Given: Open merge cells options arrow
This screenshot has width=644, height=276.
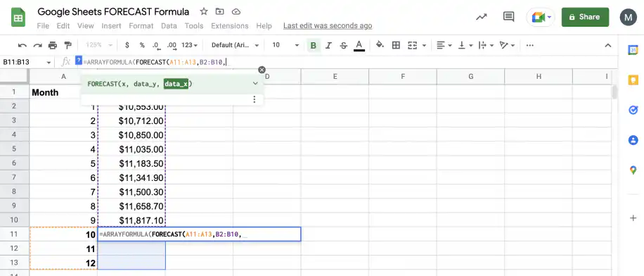Looking at the screenshot, I should coord(424,45).
